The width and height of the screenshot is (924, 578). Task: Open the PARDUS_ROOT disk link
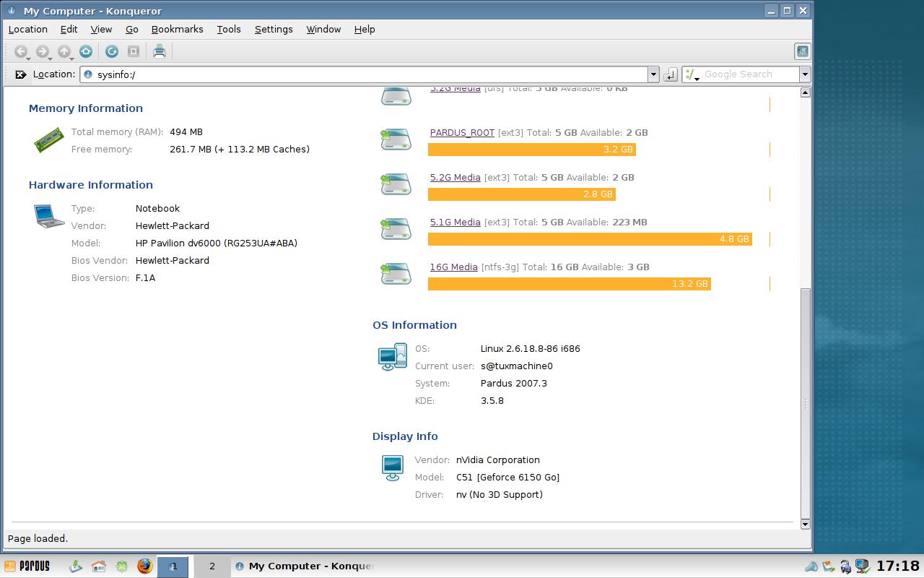(x=462, y=133)
